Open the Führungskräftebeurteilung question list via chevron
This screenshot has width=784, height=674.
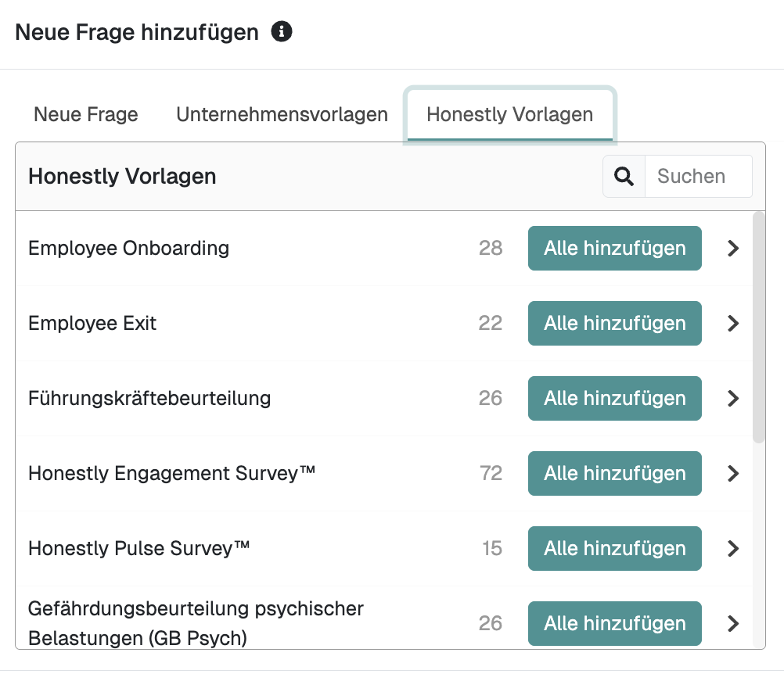click(732, 398)
